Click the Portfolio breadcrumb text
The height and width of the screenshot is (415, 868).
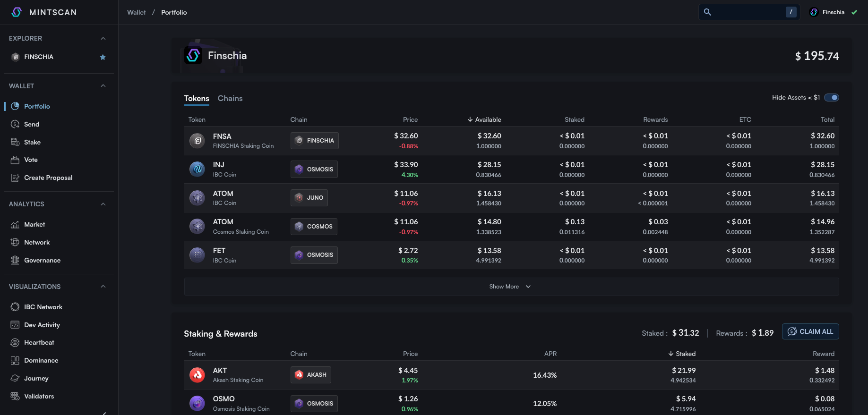pos(174,12)
